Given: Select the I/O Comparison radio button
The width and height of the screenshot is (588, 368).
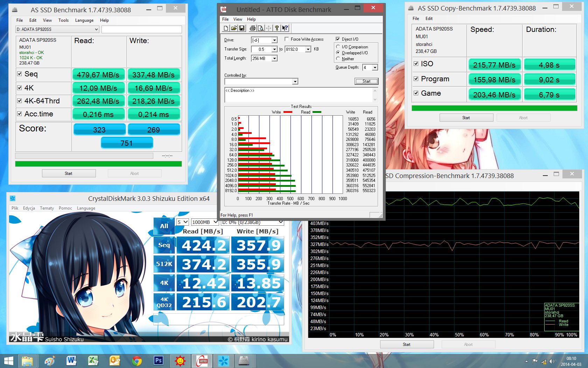Looking at the screenshot, I should click(x=338, y=47).
